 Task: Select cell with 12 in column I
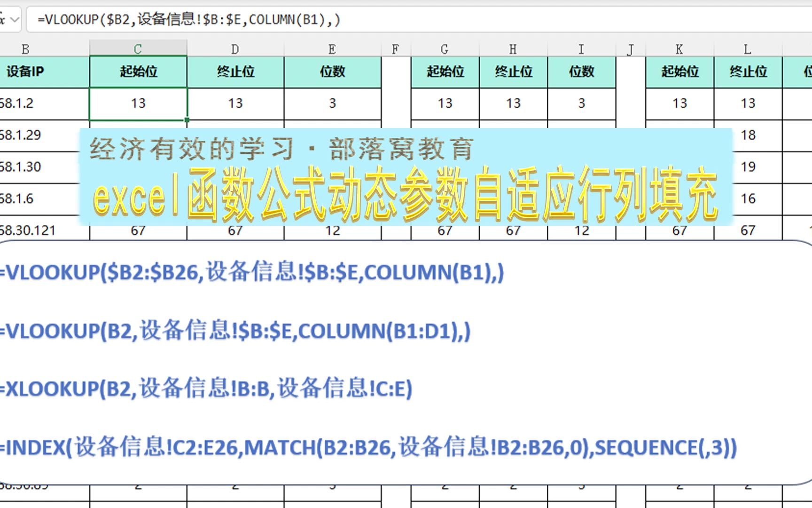click(x=582, y=230)
